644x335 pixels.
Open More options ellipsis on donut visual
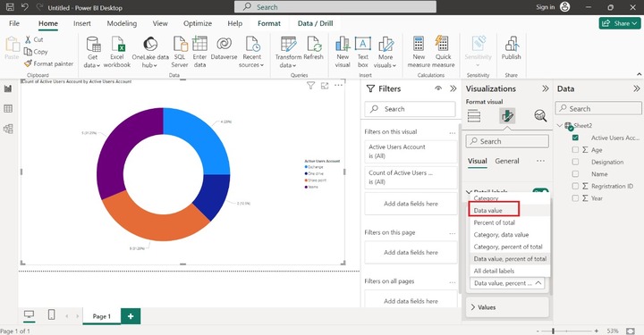[338, 85]
